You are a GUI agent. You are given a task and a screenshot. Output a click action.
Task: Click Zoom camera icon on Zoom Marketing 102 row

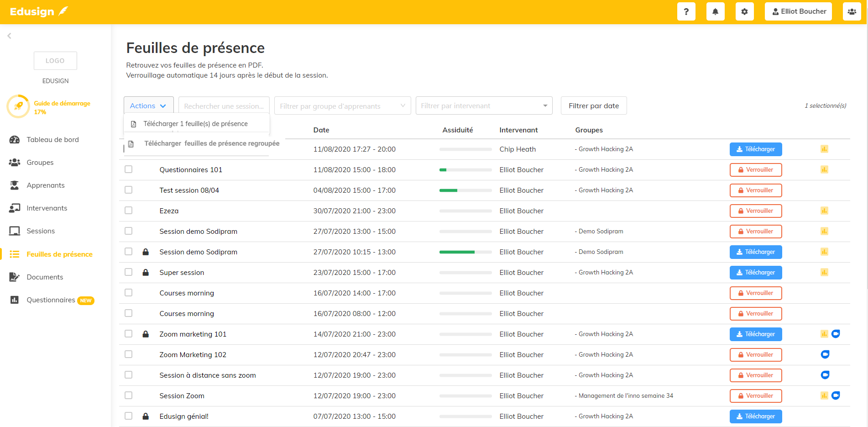point(825,354)
